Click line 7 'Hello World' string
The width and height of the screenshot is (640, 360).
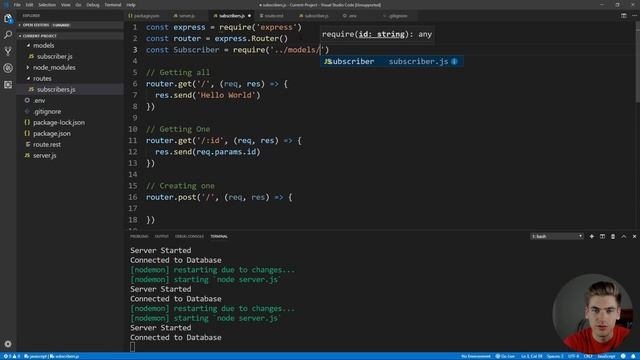click(x=228, y=95)
